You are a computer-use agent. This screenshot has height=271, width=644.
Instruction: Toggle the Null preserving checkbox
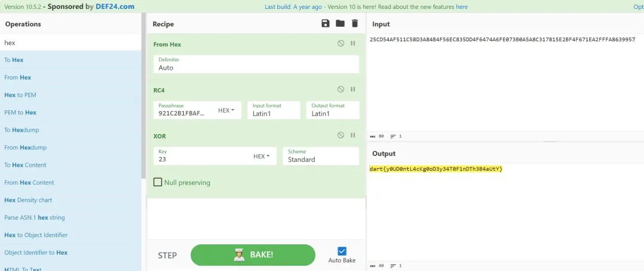pos(157,182)
